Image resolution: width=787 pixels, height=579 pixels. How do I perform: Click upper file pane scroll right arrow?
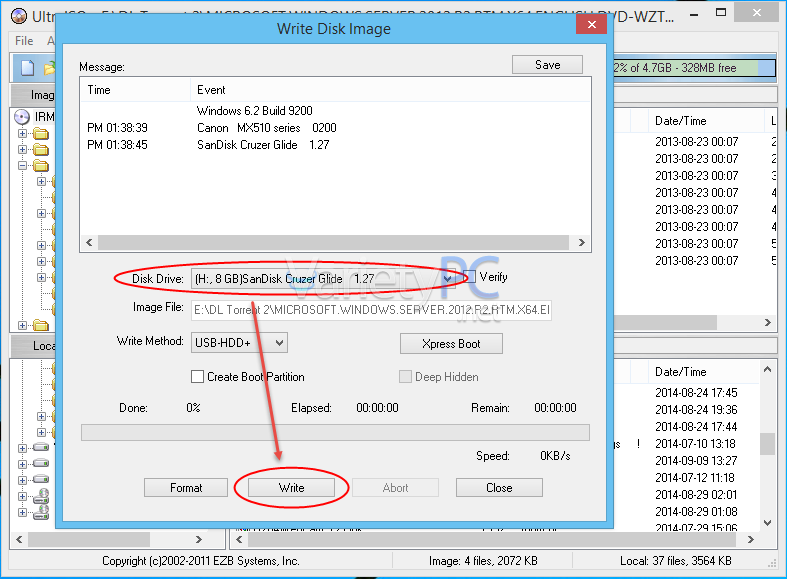[x=767, y=323]
